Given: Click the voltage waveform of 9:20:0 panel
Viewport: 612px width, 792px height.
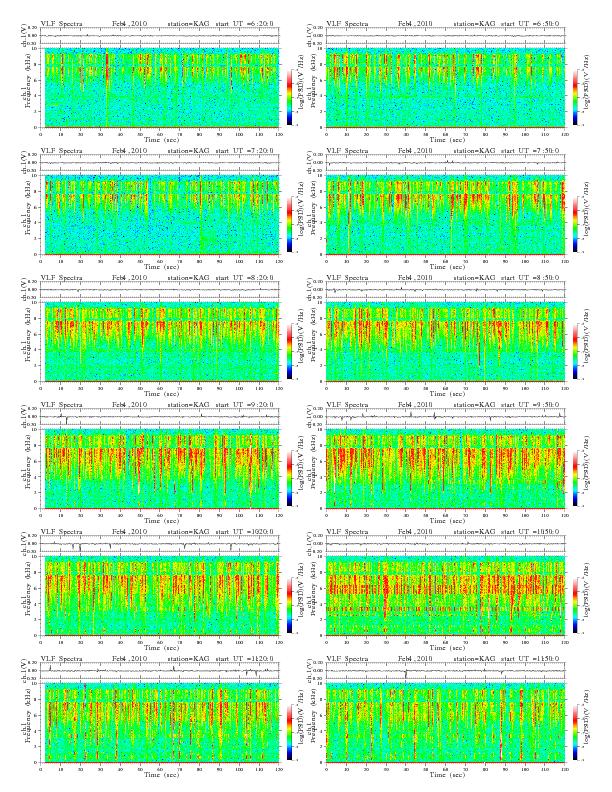Looking at the screenshot, I should click(160, 417).
